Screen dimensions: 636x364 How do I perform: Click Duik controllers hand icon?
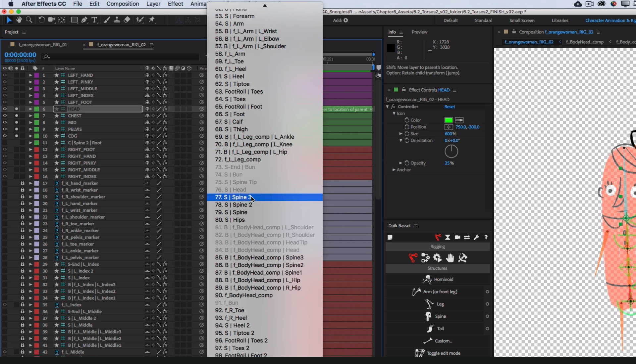pyautogui.click(x=450, y=258)
